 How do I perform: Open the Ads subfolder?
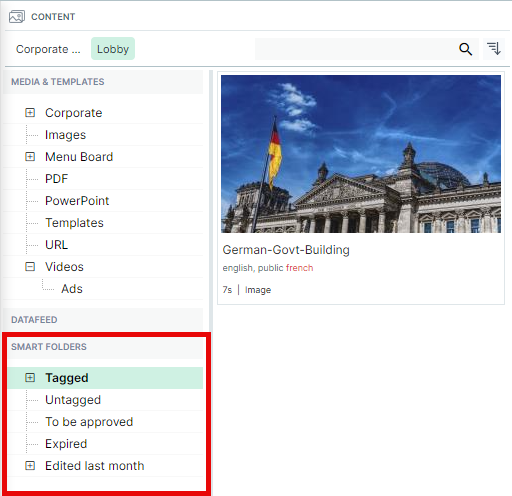pyautogui.click(x=72, y=289)
